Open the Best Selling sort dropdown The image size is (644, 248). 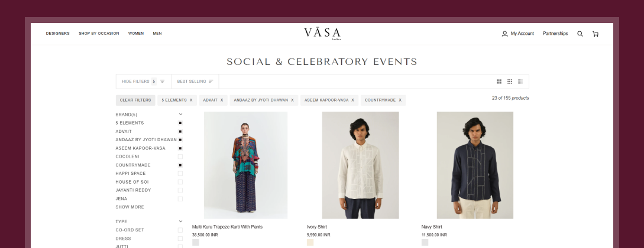[195, 81]
